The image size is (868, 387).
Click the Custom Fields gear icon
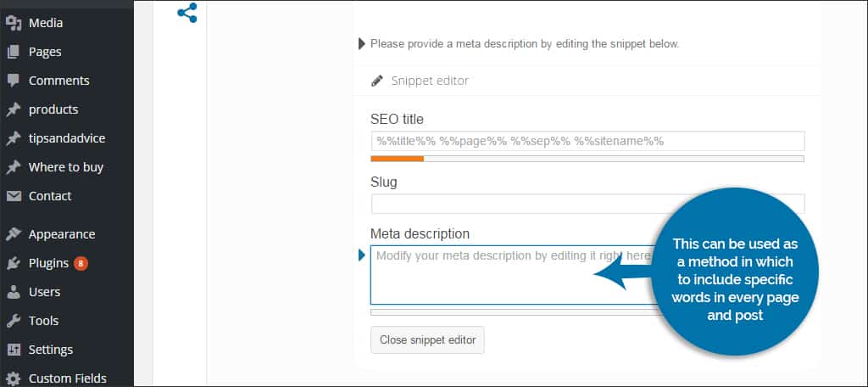[14, 379]
